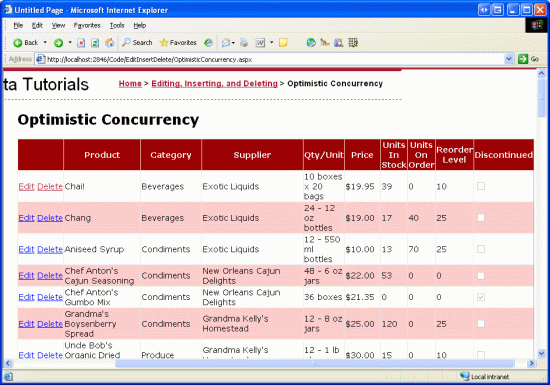Open the Favorites menu

(x=87, y=26)
